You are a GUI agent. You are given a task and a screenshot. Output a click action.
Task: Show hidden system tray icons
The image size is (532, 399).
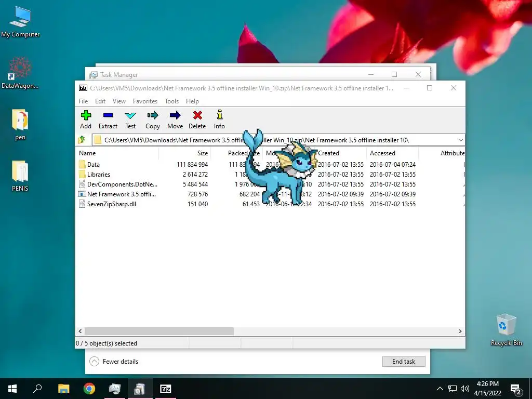coord(440,389)
